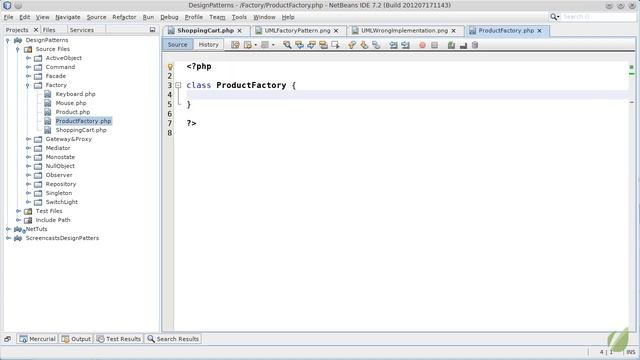Close the ShoppingCart.php tab
Viewport: 640px width, 360px height.
coord(240,31)
